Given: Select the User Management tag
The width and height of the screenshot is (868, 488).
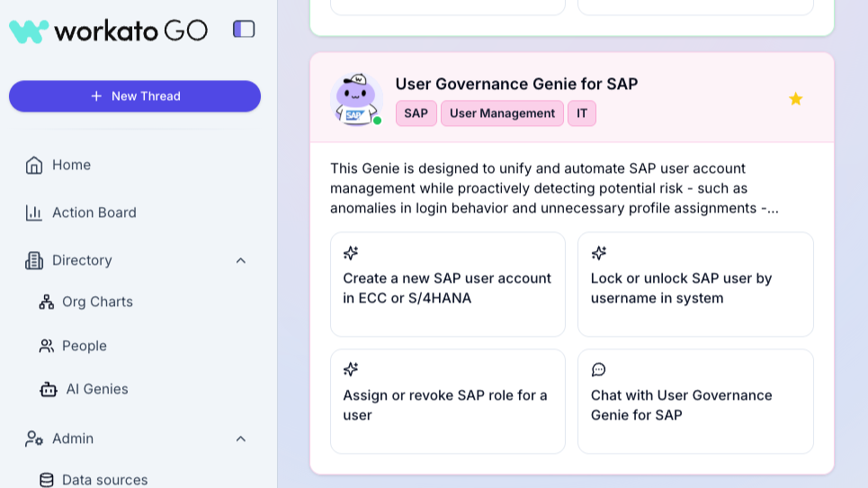Looking at the screenshot, I should (502, 113).
